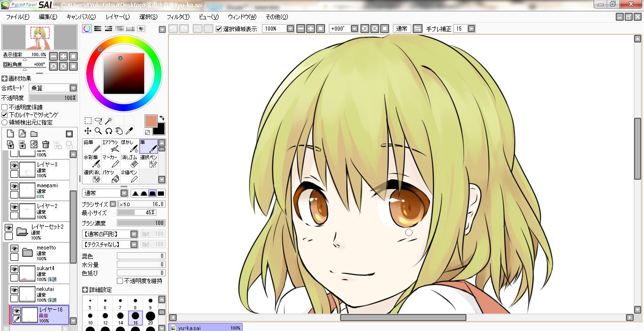Select the flat-top brush edge shape
Viewport: 644px width, 331px height.
coord(152,193)
